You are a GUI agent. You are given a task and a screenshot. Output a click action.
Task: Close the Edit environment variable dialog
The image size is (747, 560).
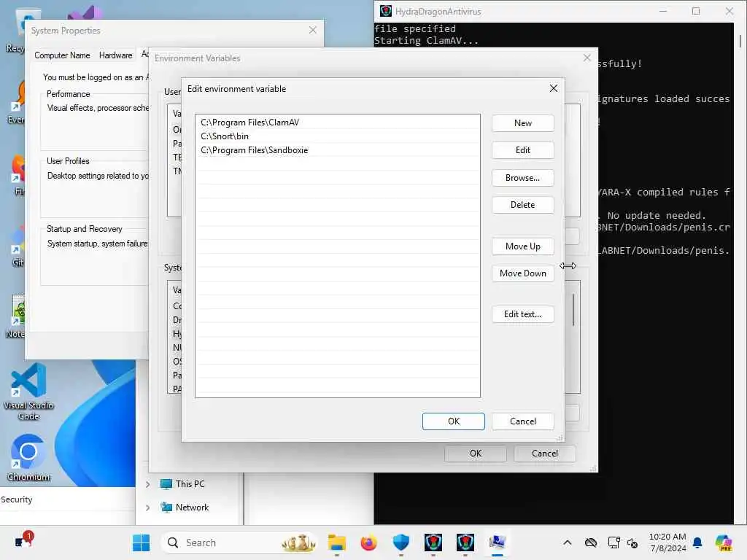click(x=553, y=88)
